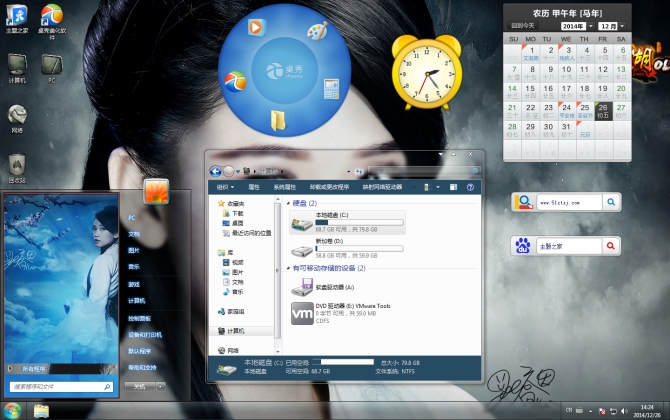The height and width of the screenshot is (420, 670).
Task: Open 控制面板 in Start menu
Action: coord(139,319)
